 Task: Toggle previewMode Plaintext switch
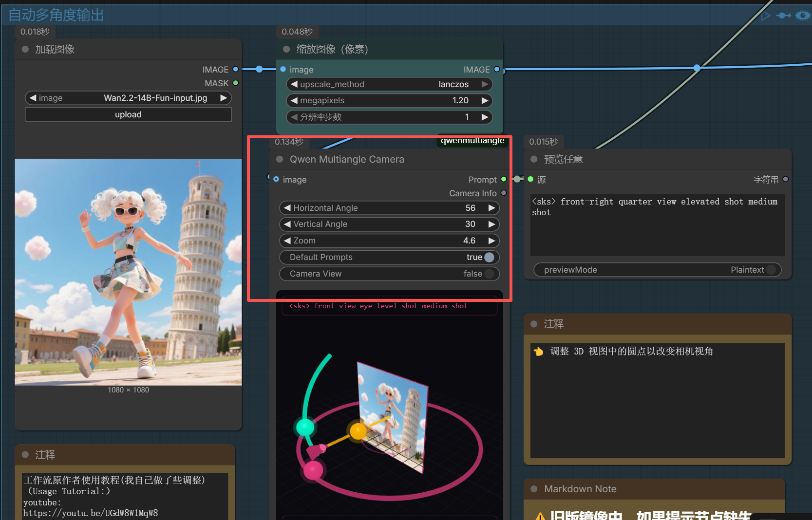point(771,270)
